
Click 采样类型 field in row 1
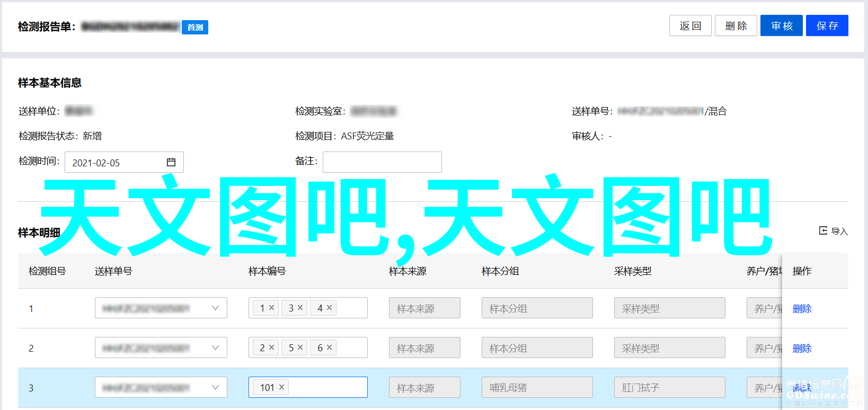[x=670, y=308]
